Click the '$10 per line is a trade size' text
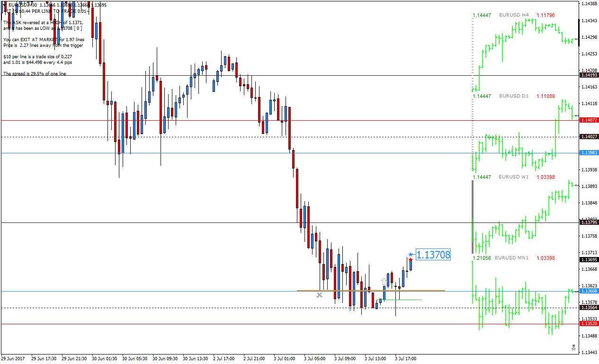 point(37,57)
